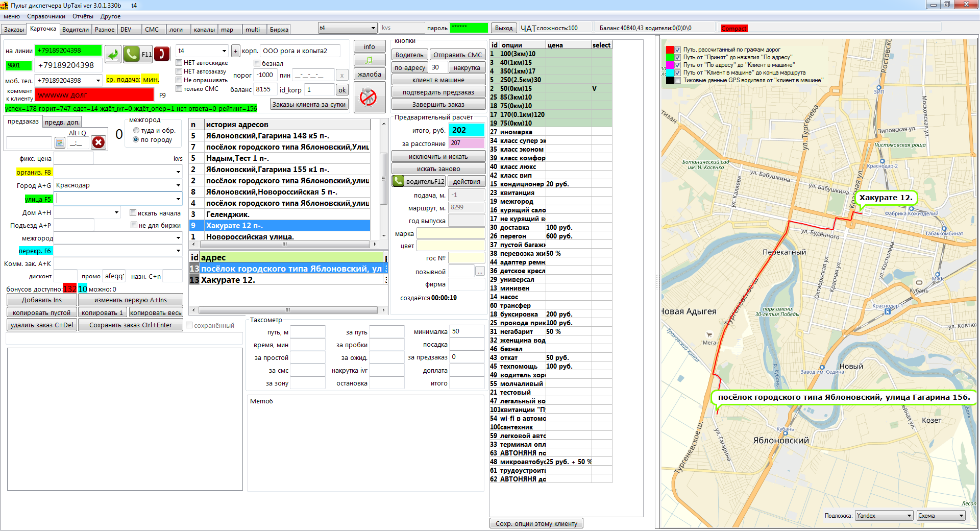Select Геленджик. row in address history
This screenshot has height=531, width=980.
click(x=280, y=214)
